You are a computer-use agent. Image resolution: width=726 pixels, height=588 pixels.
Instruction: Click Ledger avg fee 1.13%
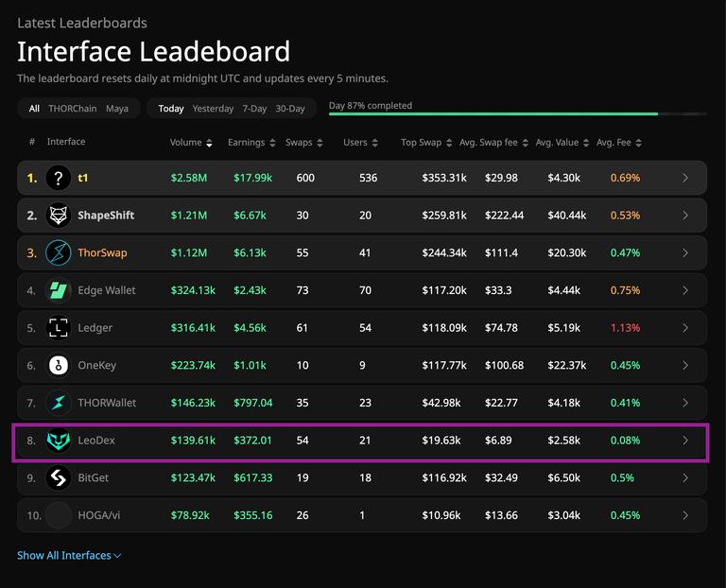pyautogui.click(x=625, y=328)
